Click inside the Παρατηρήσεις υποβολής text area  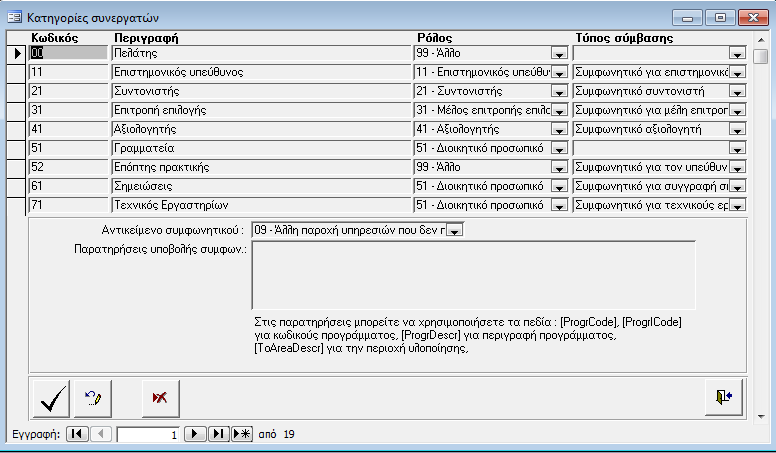coord(472,275)
